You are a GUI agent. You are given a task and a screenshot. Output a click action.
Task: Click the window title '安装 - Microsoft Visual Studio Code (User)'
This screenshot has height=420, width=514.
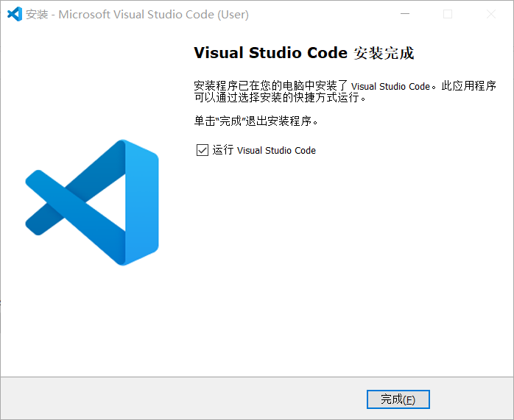[x=138, y=15]
